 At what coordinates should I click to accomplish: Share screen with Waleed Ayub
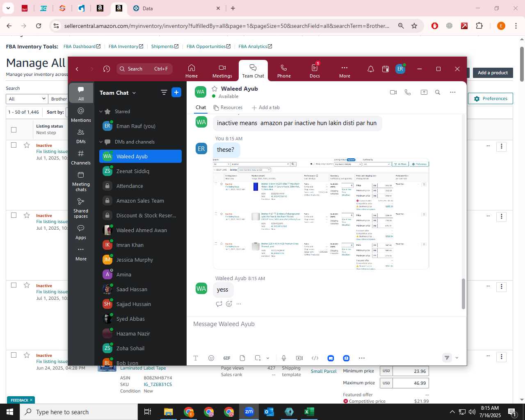pos(424,92)
